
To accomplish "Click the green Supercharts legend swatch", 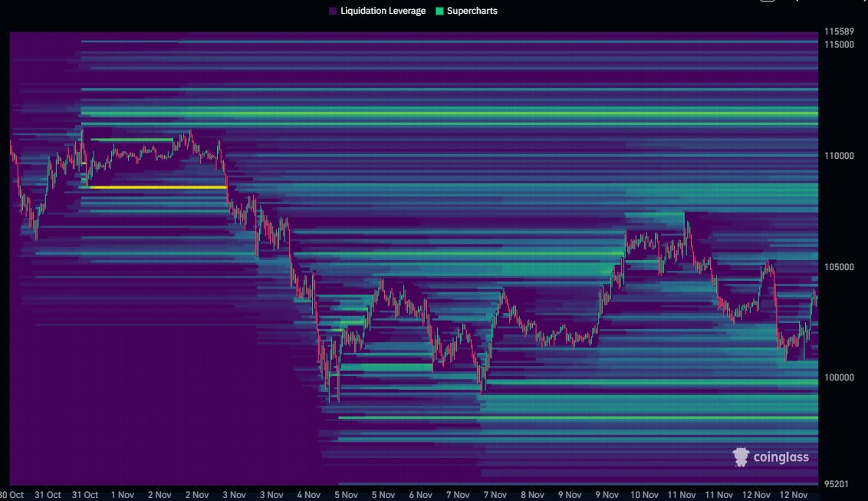I will tap(439, 12).
